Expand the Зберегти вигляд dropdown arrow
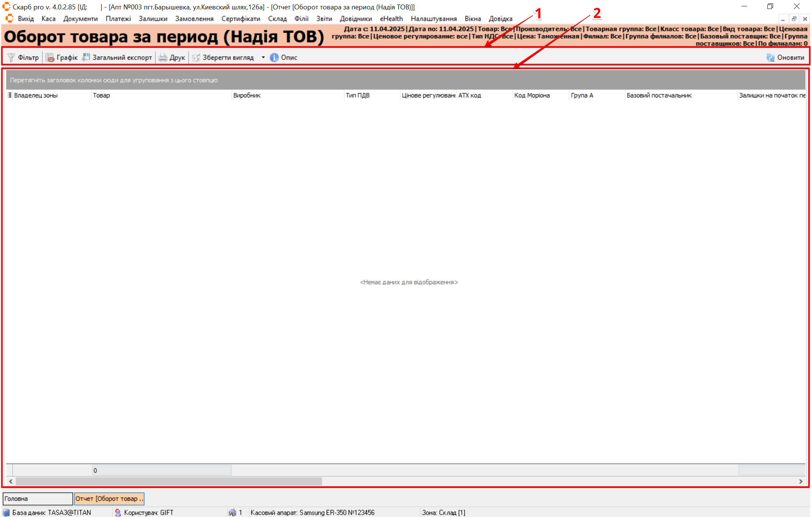Screen dimensions: 812x517 click(263, 57)
